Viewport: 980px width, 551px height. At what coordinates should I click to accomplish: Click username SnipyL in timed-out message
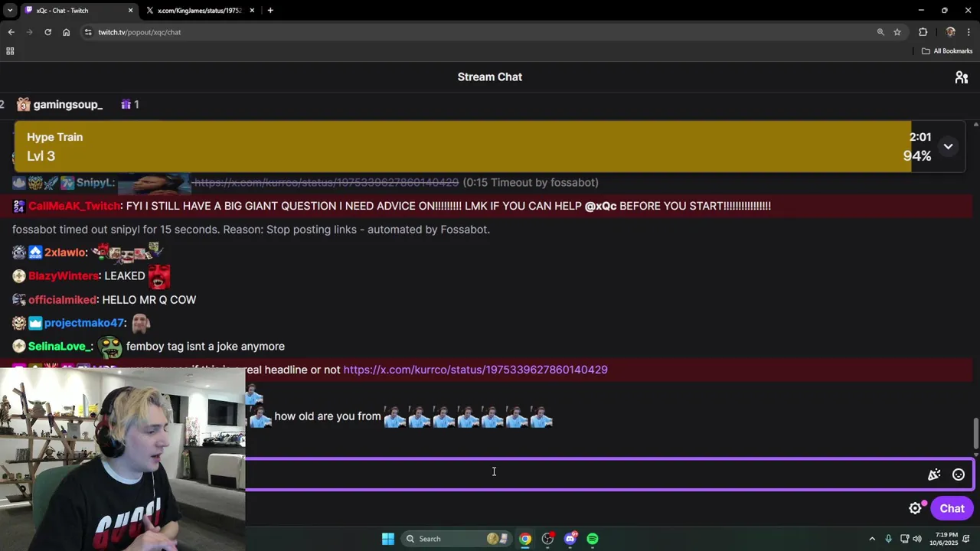[95, 183]
